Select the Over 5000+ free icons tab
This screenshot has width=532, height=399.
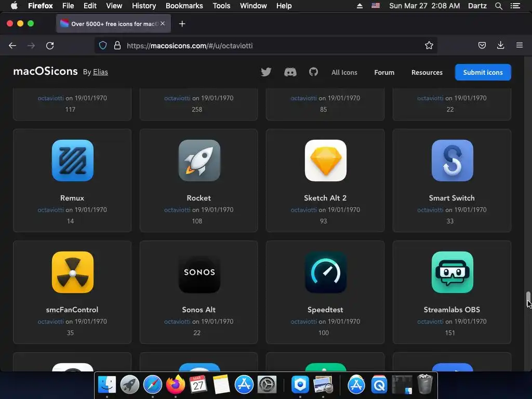(113, 24)
